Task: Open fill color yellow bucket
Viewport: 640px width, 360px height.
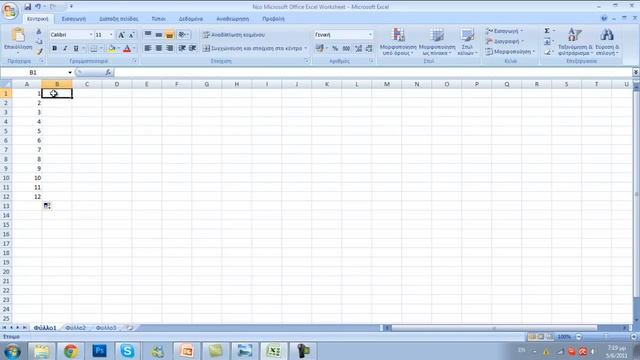Action: [x=111, y=49]
